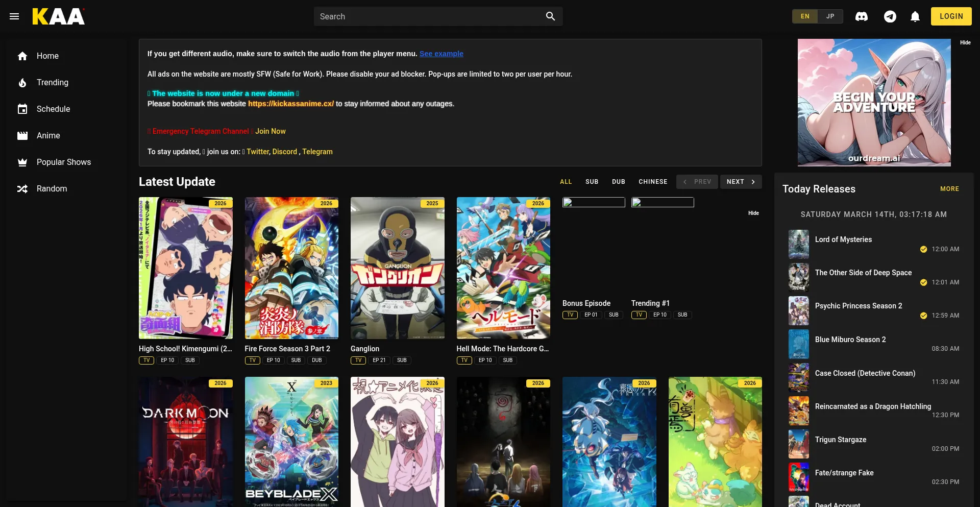The image size is (980, 507).
Task: Open the Dark Moon poster
Action: pos(186,442)
